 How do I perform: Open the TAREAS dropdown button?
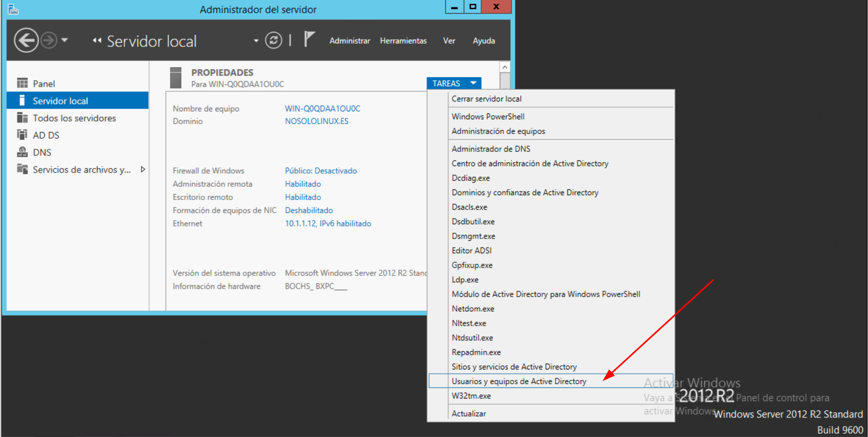point(454,83)
